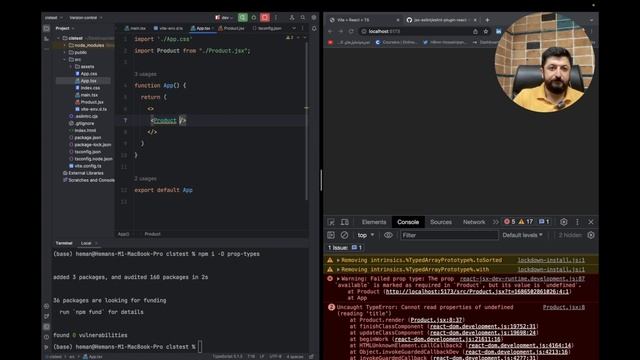
Task: Expand the 'Failed prop type' error message arrow
Action: pos(338,279)
